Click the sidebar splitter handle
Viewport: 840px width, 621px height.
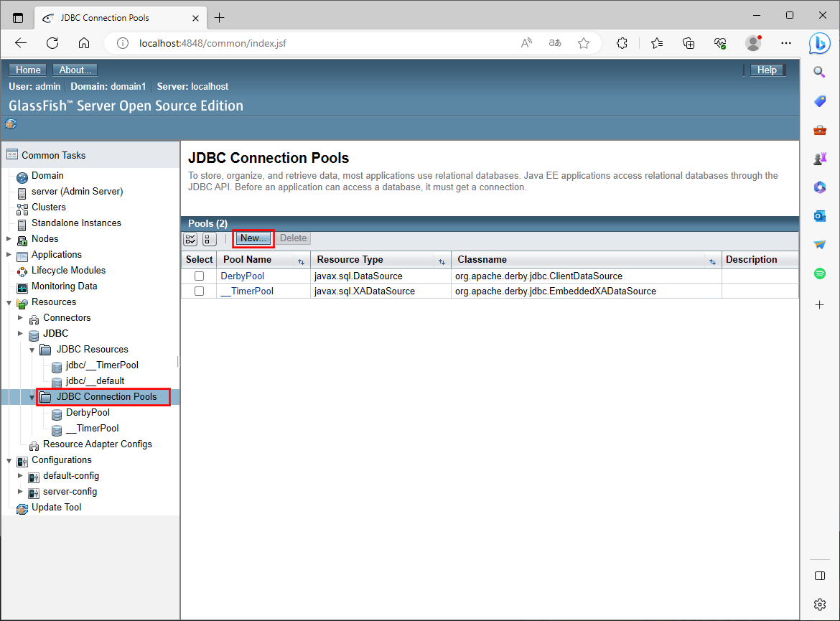(x=179, y=361)
